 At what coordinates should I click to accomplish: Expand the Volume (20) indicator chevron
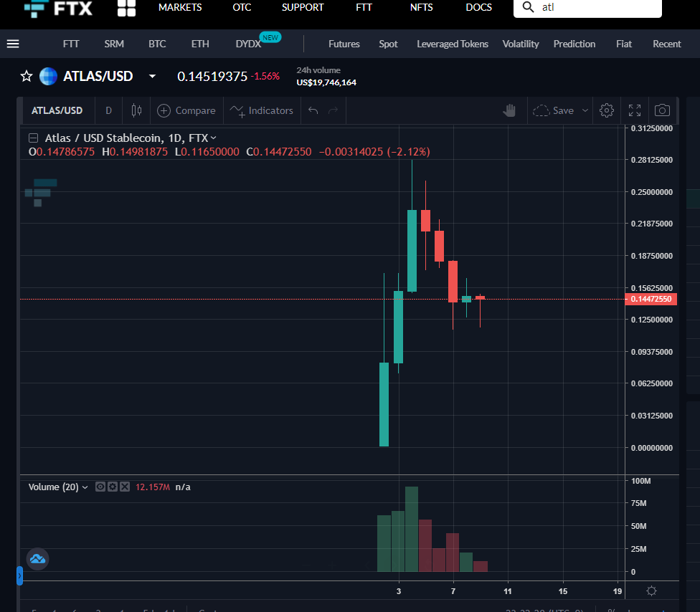click(85, 487)
